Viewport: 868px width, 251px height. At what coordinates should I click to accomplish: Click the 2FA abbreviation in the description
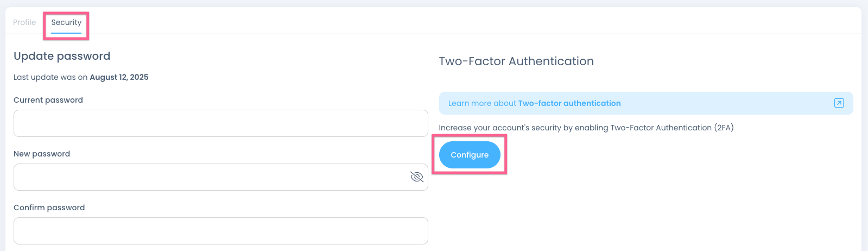[x=724, y=128]
